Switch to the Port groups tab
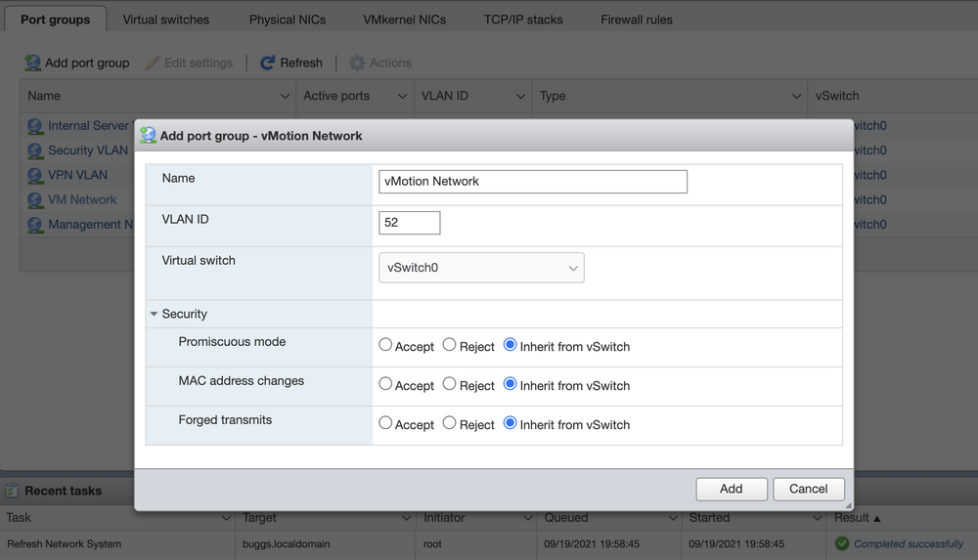Viewport: 978px width, 560px height. coord(56,20)
